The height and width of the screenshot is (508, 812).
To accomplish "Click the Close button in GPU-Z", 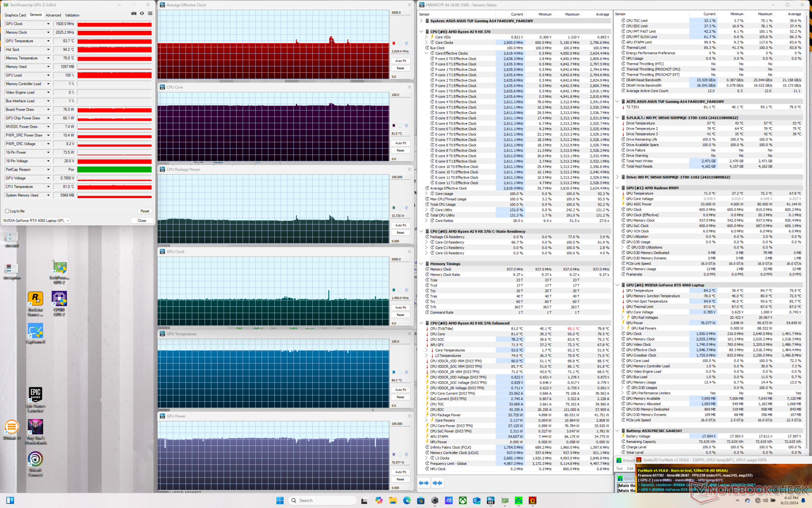I will click(x=142, y=221).
